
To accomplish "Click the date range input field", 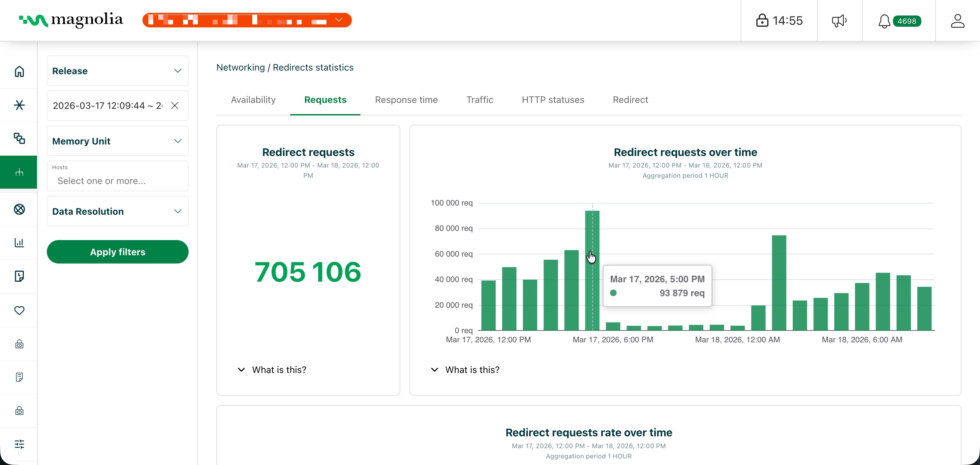I will coord(118,106).
